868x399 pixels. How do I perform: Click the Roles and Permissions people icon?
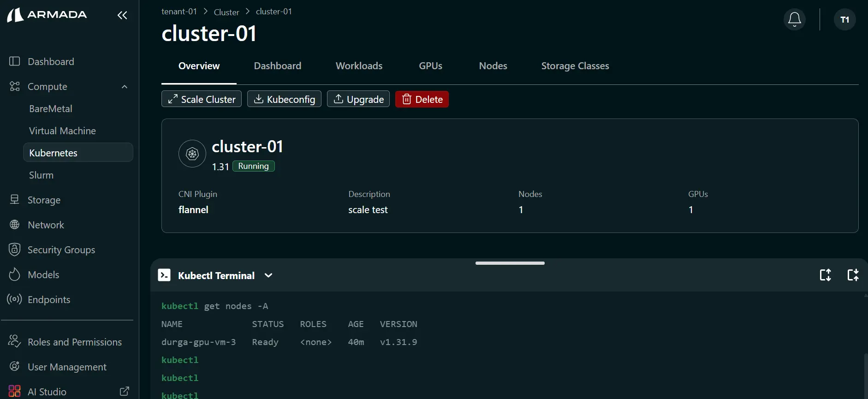(14, 341)
